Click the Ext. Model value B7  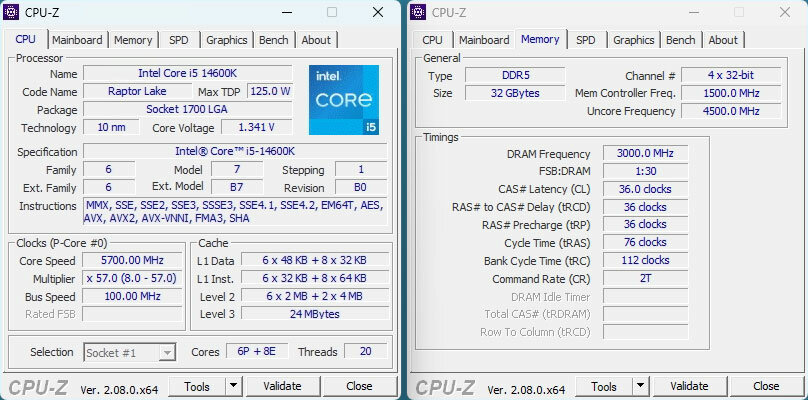237,187
